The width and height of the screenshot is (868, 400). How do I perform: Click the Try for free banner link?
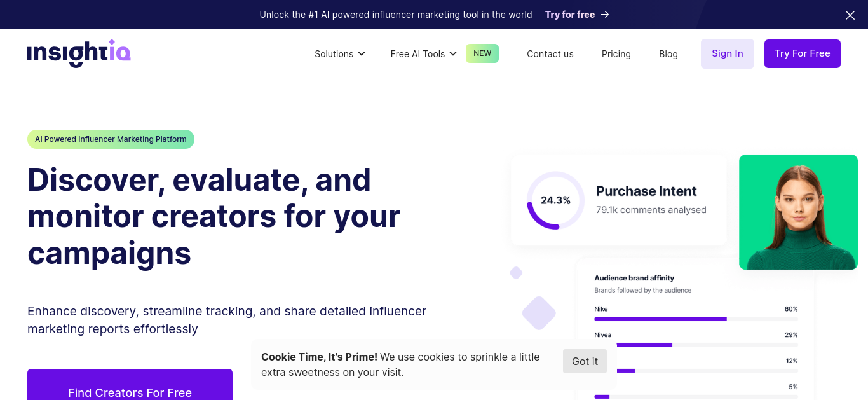click(x=570, y=15)
